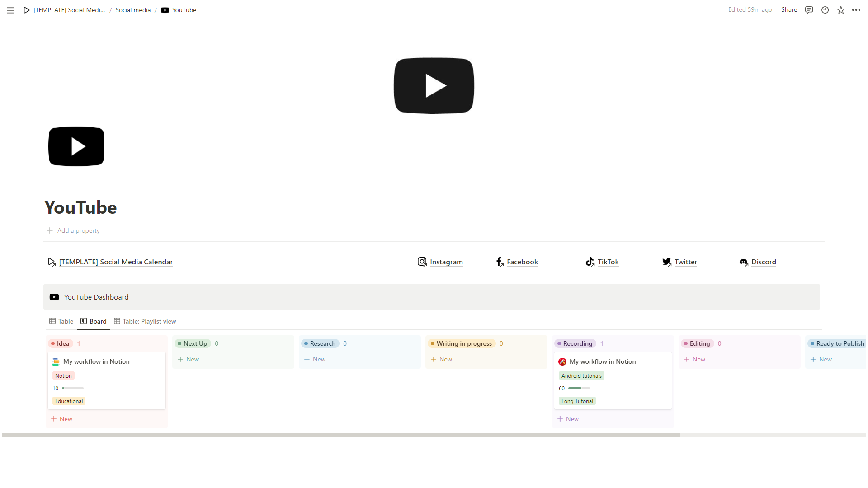Click the Facebook icon in link row

coord(500,262)
